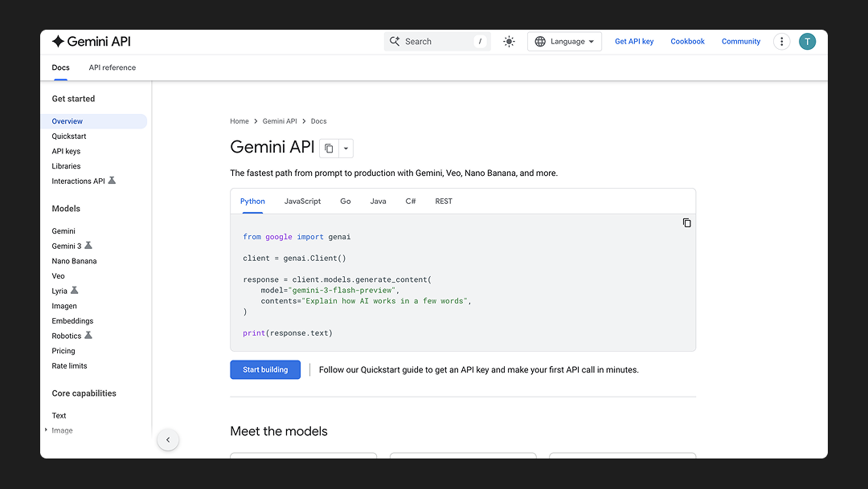
Task: Open the Gemini models page in sidebar
Action: tap(63, 230)
